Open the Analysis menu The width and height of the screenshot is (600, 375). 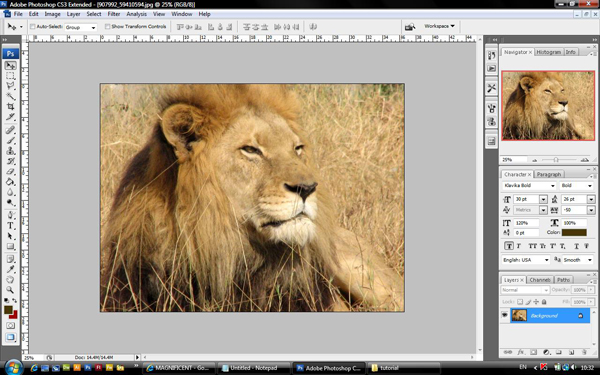pos(136,14)
